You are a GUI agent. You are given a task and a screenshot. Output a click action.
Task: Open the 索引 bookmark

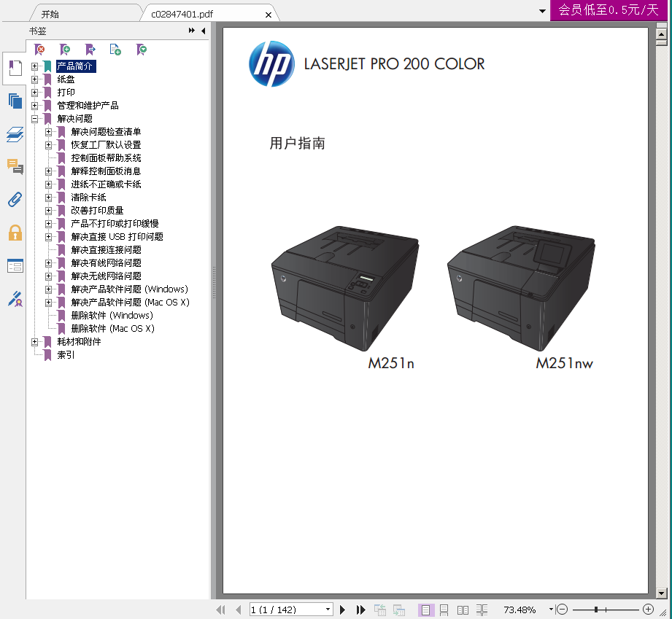coord(66,355)
